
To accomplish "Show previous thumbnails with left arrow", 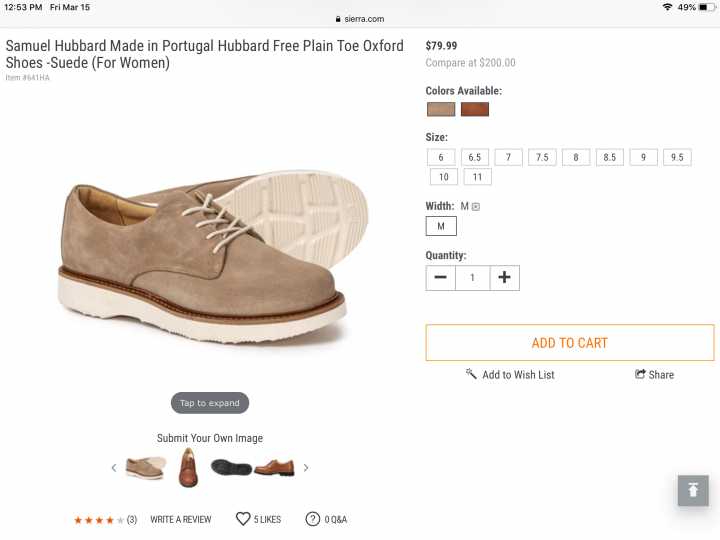I will (114, 468).
